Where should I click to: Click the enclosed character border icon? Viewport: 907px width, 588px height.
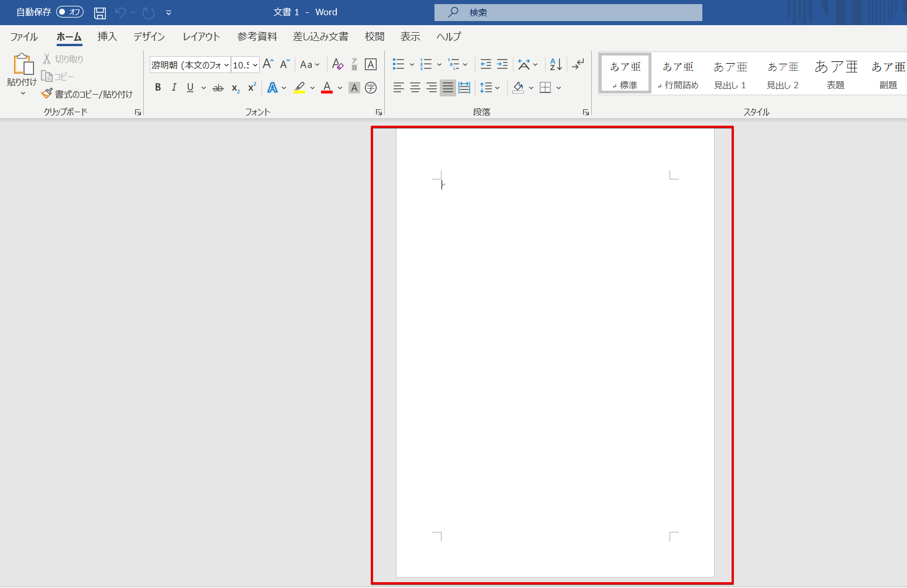click(371, 64)
